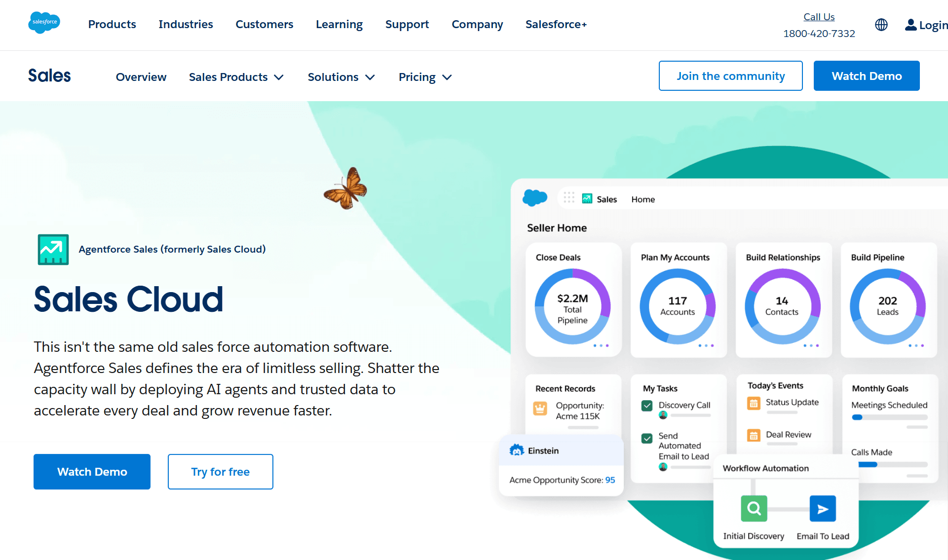Uncheck the Send Automated Email to Lead task

click(647, 438)
